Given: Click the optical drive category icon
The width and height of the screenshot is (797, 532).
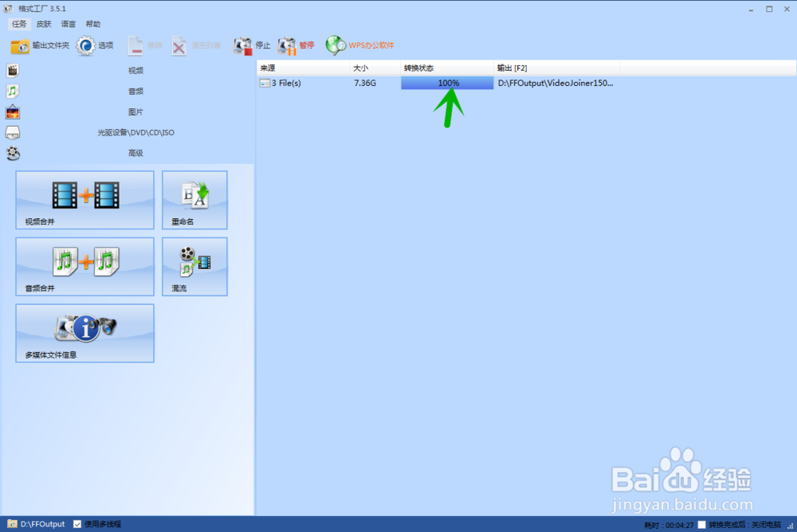Looking at the screenshot, I should tap(13, 133).
